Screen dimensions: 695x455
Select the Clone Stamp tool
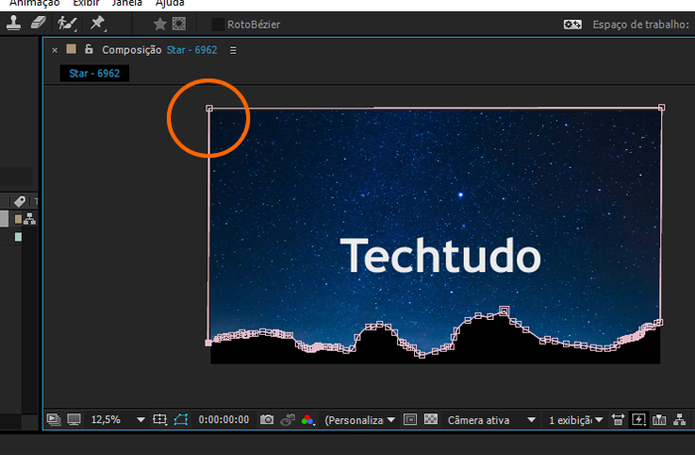[x=13, y=23]
